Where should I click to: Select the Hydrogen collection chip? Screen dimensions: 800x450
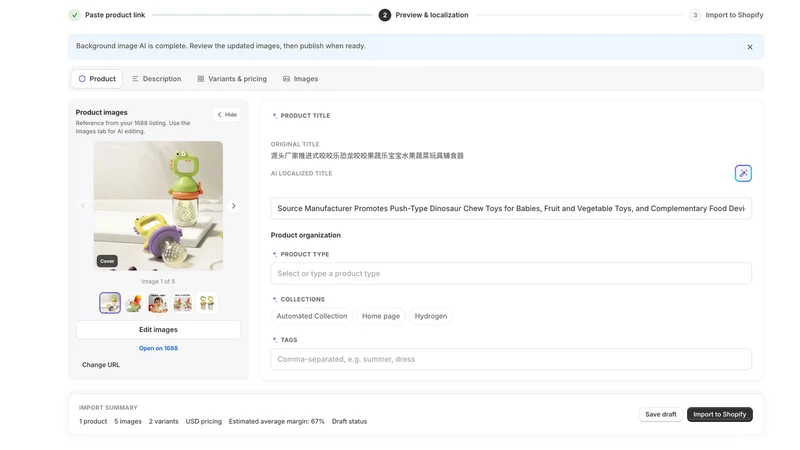(431, 316)
